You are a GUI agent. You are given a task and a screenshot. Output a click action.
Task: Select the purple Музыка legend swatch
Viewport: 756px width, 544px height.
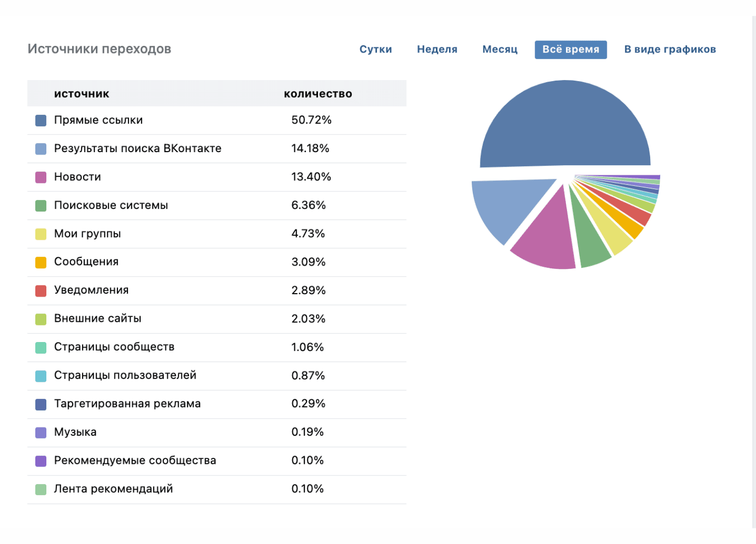point(41,433)
